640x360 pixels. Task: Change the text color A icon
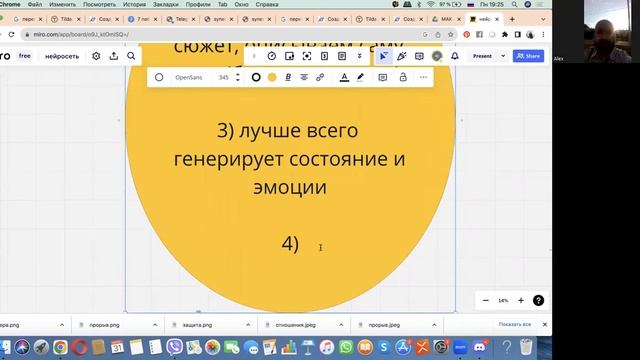(344, 77)
